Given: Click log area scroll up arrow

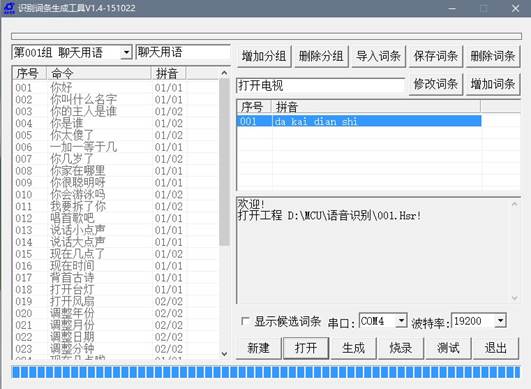Looking at the screenshot, I should point(514,204).
